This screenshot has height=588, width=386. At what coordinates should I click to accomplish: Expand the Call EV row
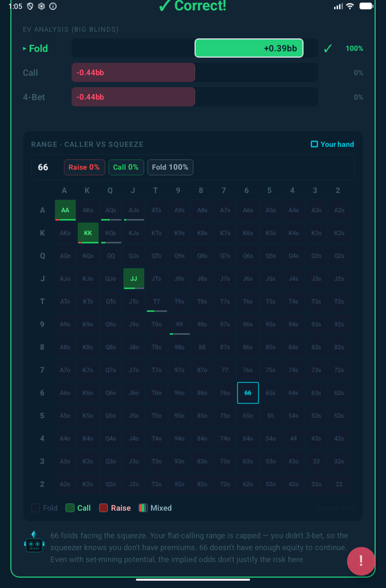click(x=31, y=73)
